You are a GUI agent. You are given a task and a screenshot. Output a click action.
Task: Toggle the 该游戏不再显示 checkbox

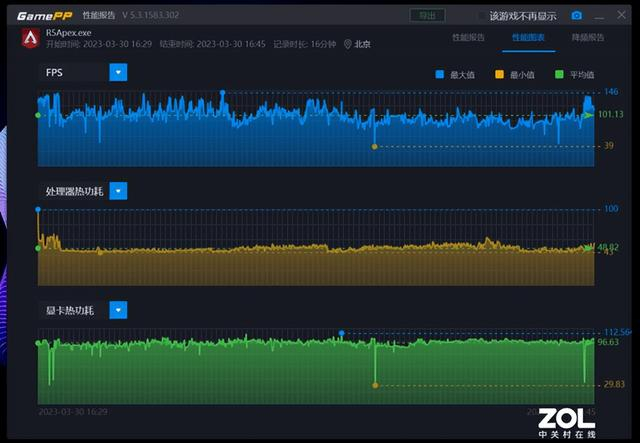pyautogui.click(x=481, y=16)
